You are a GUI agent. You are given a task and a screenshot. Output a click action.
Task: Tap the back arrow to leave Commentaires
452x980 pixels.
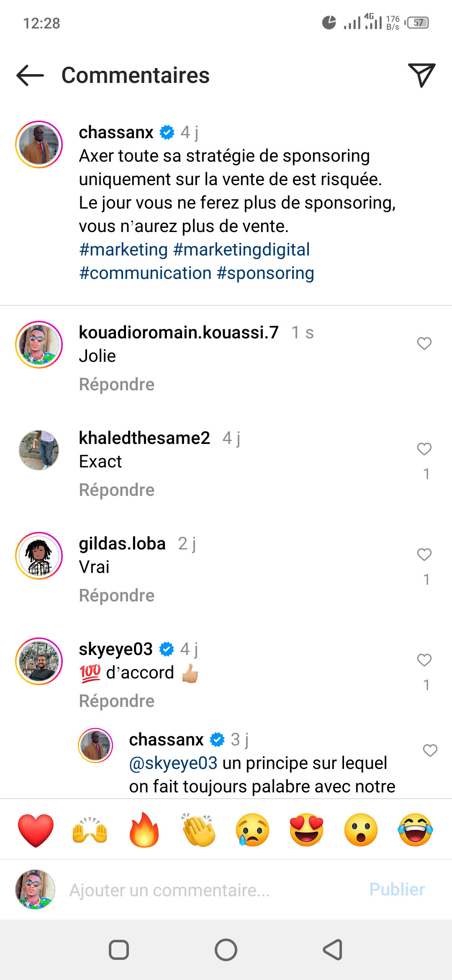[x=30, y=75]
